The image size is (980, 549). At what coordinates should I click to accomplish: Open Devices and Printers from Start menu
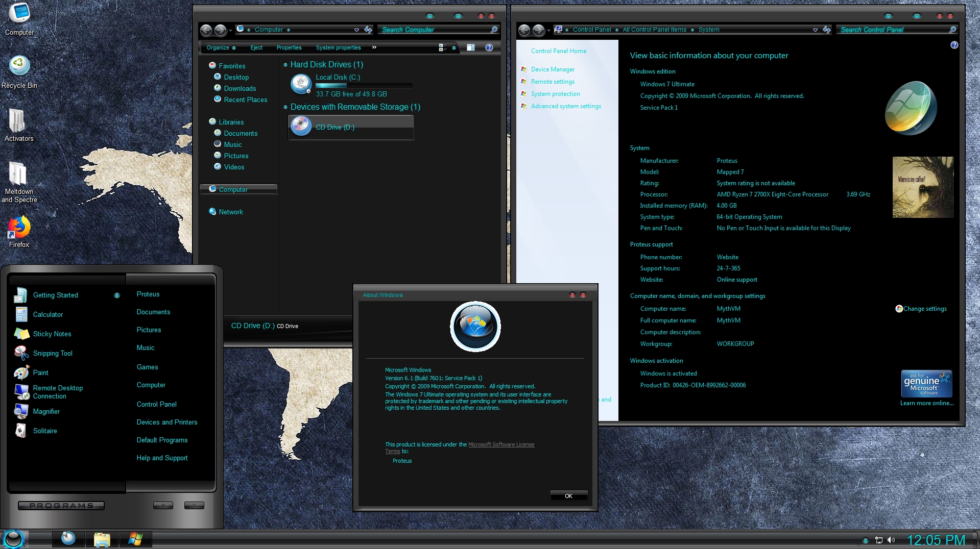(167, 422)
